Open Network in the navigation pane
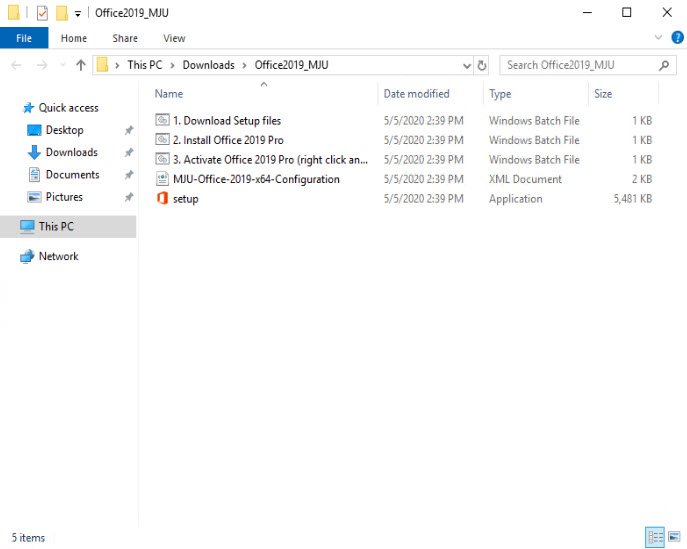Screen dimensions: 687x549 (x=58, y=257)
